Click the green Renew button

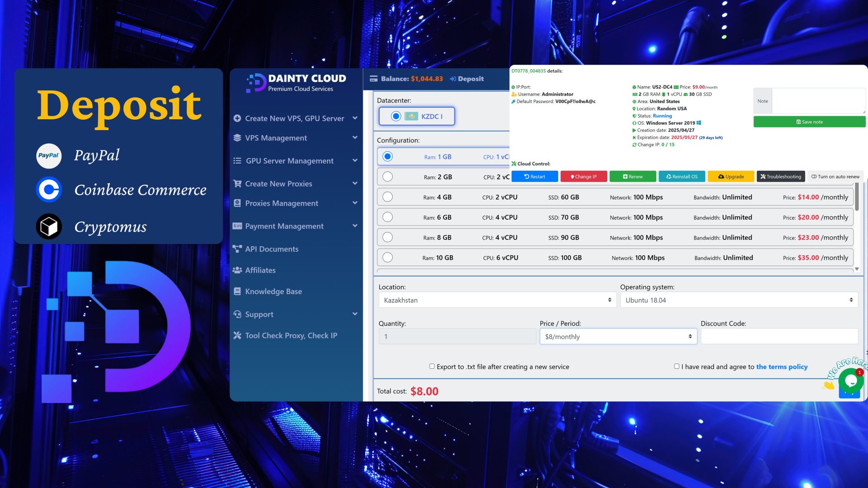(x=632, y=177)
